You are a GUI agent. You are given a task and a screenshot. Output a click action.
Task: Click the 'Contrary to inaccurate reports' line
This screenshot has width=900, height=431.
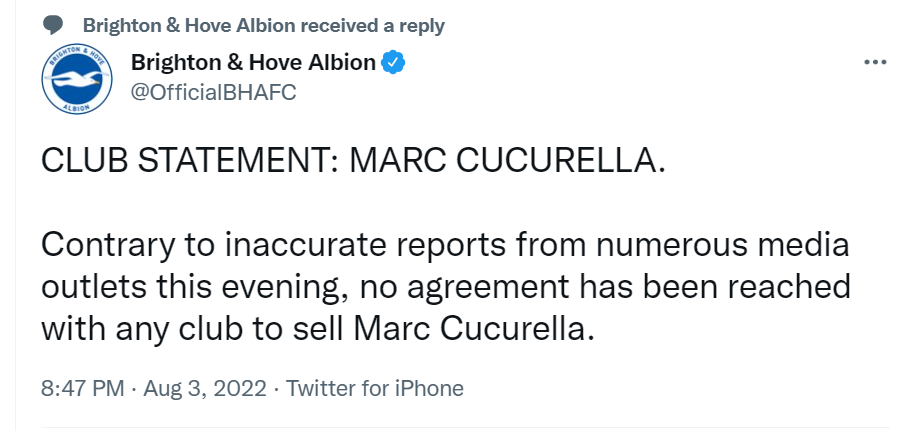[445, 245]
